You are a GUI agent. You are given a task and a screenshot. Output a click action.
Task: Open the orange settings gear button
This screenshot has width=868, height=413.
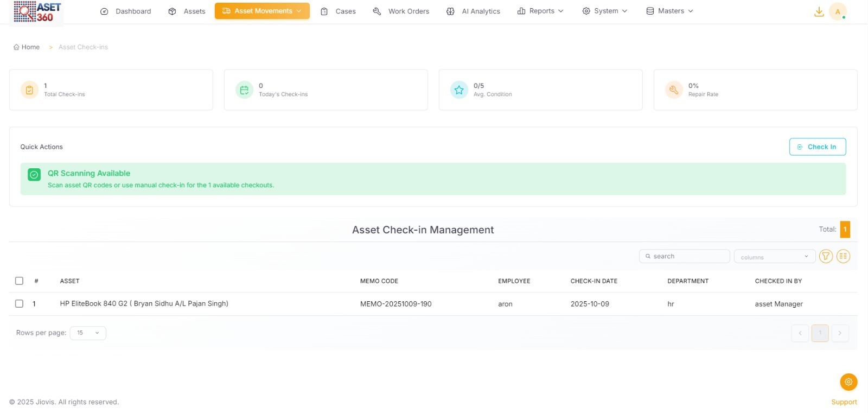click(x=848, y=382)
